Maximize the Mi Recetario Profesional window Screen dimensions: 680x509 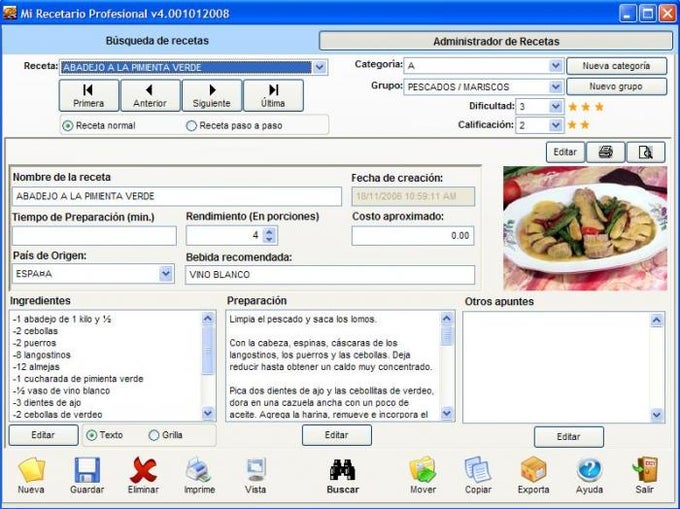point(648,13)
